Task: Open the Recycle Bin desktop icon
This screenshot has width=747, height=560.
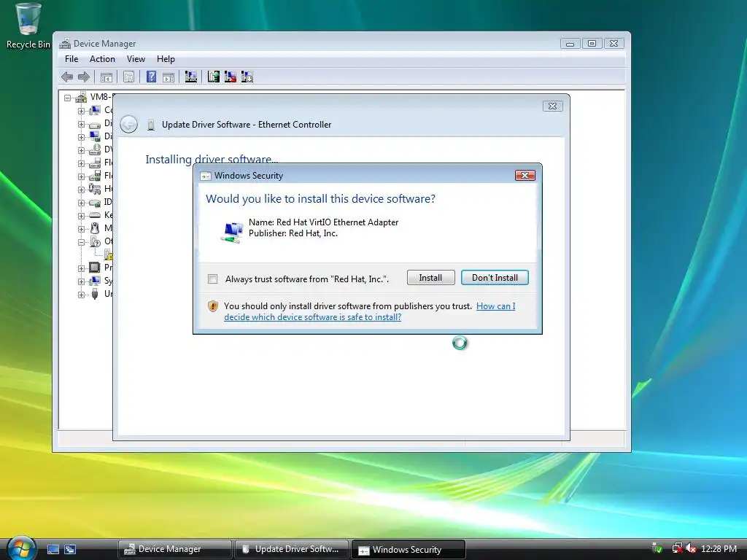Action: (28, 26)
